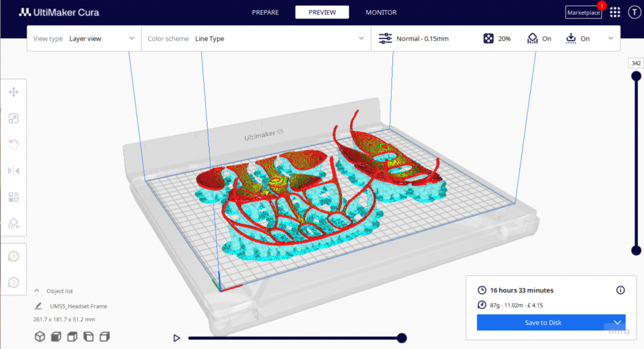The width and height of the screenshot is (644, 349).
Task: Open Per Model Settings tool
Action: click(14, 197)
